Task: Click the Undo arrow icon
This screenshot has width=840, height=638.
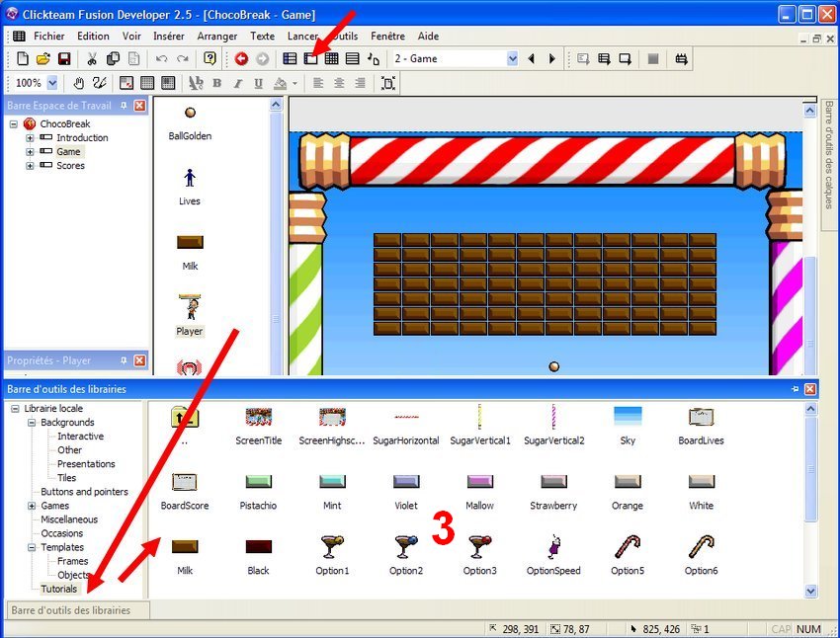Action: 161,58
